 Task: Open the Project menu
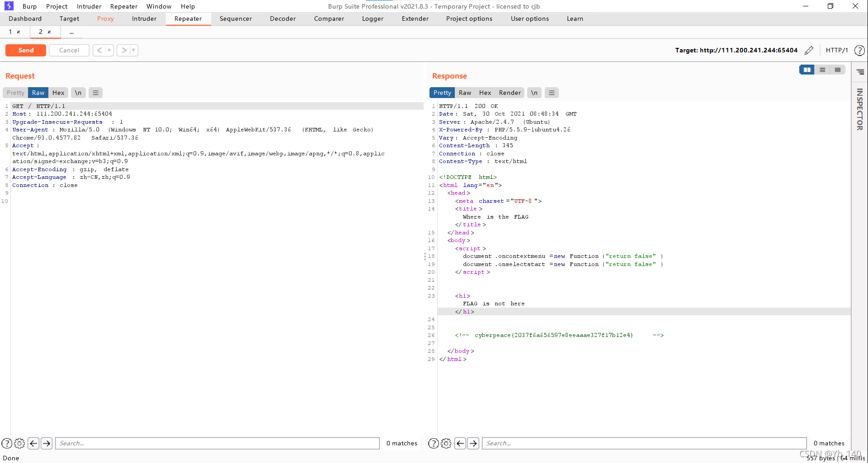pyautogui.click(x=57, y=6)
